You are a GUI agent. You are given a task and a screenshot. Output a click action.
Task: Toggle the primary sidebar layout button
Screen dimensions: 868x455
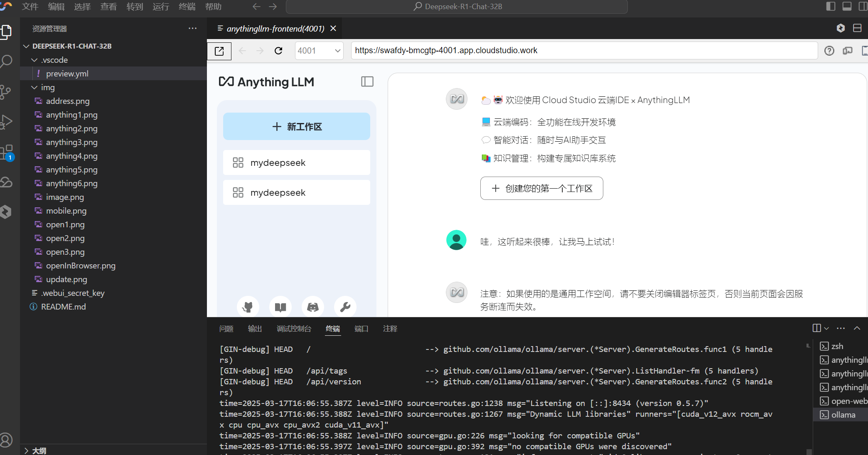coord(830,6)
